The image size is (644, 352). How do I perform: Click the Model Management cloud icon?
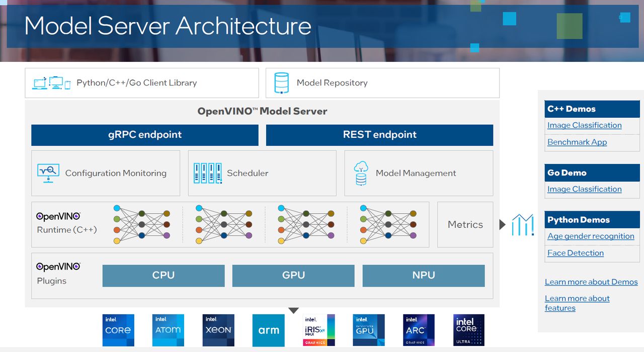[361, 173]
